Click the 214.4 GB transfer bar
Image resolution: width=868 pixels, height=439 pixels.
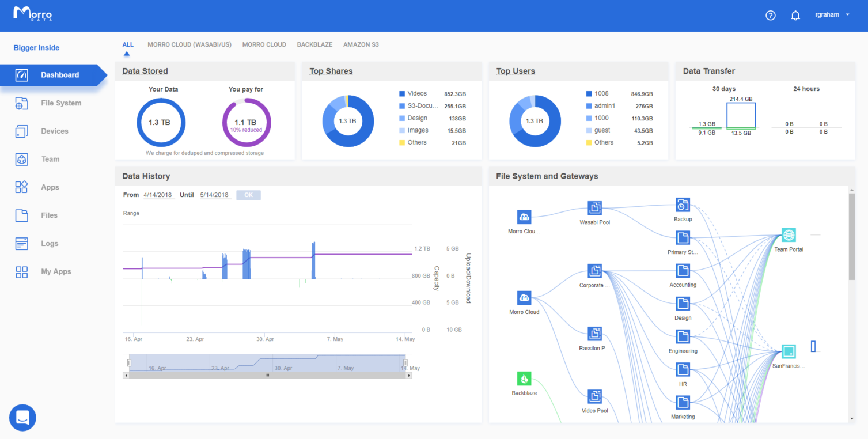pos(741,115)
